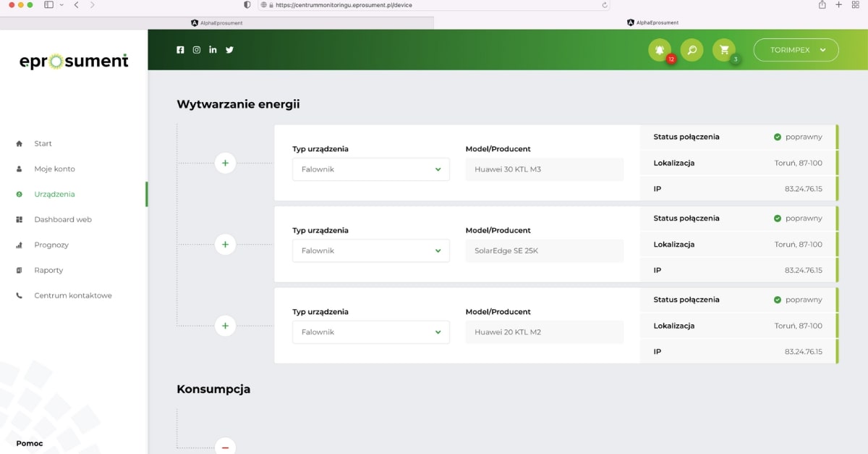The height and width of the screenshot is (454, 868).
Task: Open the Facebook social icon
Action: 180,50
